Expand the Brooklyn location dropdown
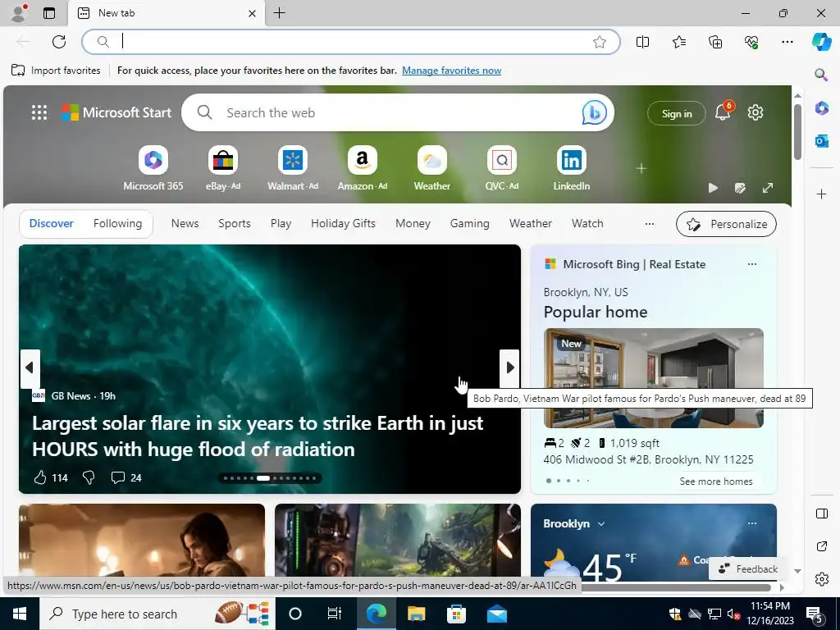The width and height of the screenshot is (840, 630). coord(601,523)
